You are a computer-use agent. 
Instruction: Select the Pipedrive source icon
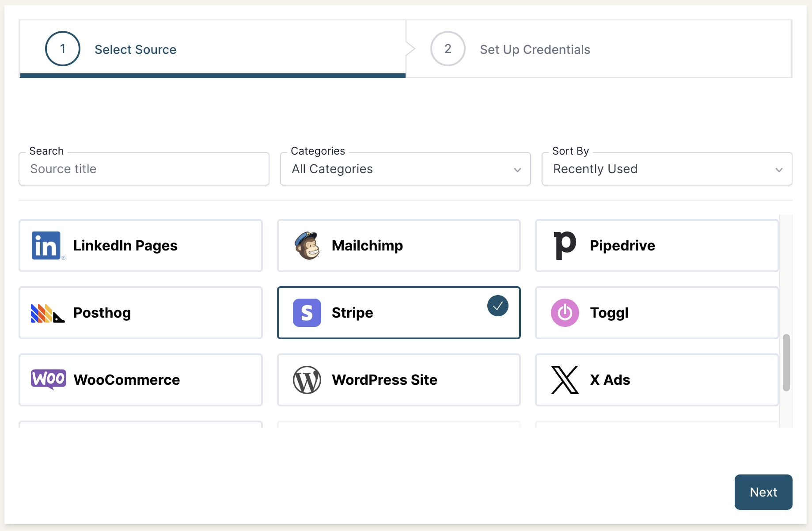point(564,246)
